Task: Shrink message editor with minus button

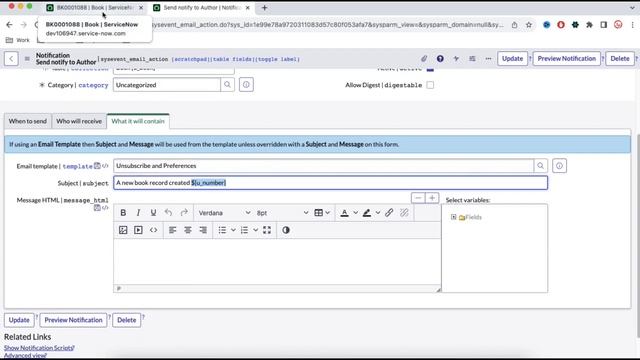Action: (418, 198)
